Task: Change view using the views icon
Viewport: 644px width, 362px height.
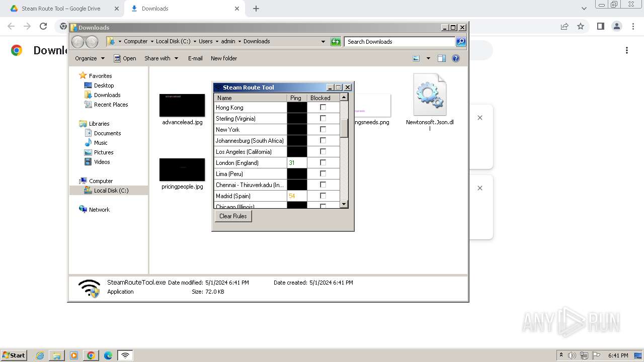Action: pos(416,58)
